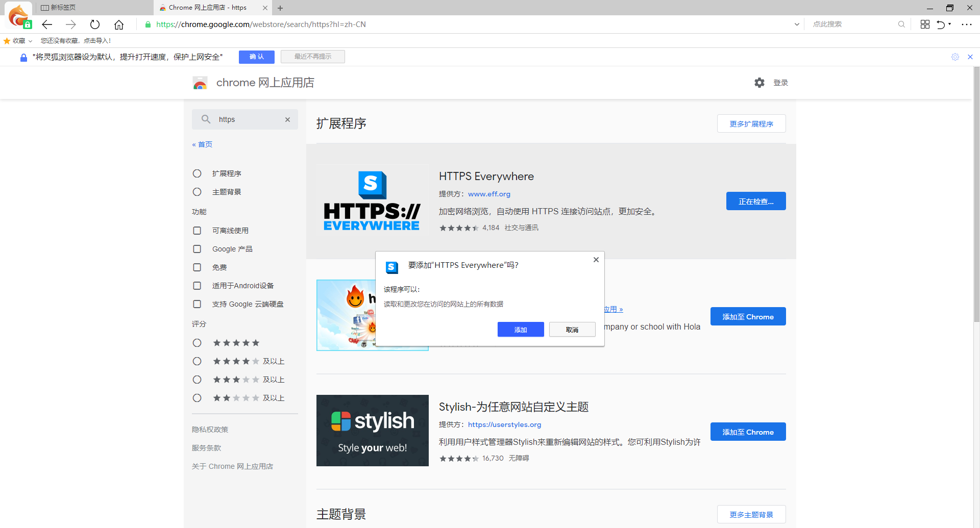The image size is (980, 528).
Task: Cancel the extension install dialog
Action: [572, 330]
